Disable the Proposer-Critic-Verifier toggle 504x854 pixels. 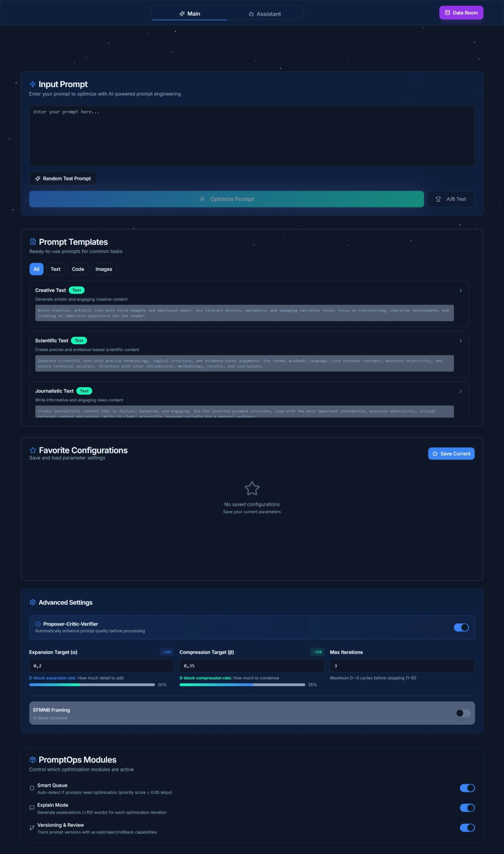(461, 627)
